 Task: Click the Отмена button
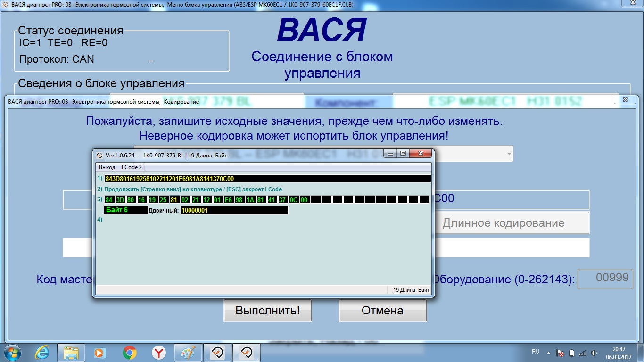(x=382, y=311)
